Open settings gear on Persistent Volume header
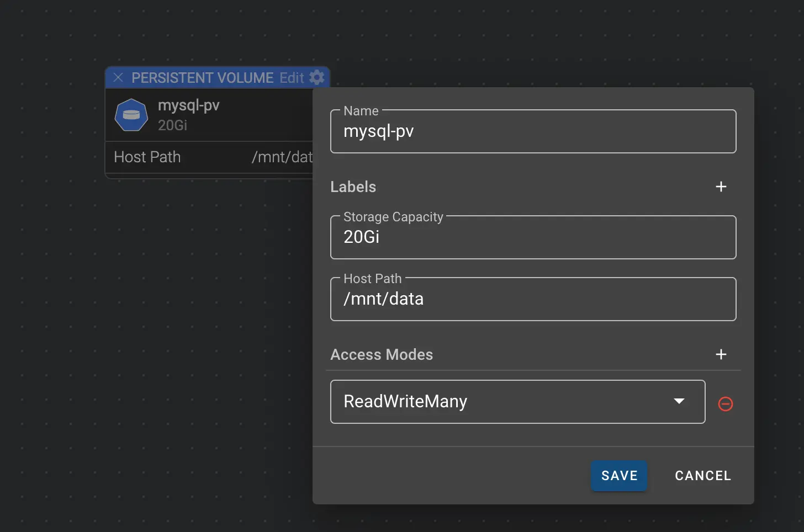804x532 pixels. (317, 77)
